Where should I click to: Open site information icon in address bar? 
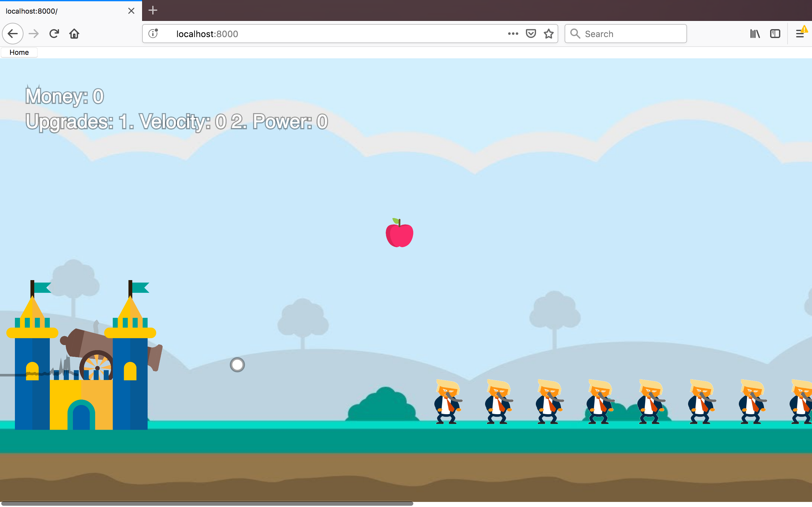tap(153, 34)
